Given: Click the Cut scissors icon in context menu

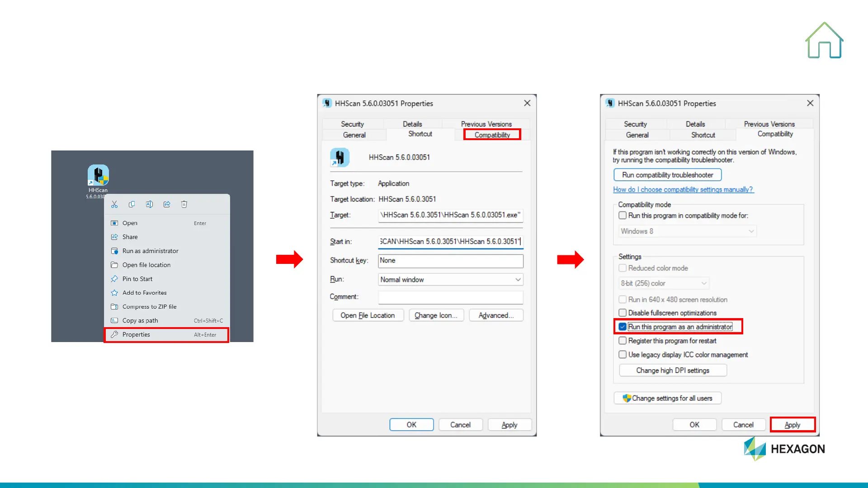Looking at the screenshot, I should [x=114, y=204].
